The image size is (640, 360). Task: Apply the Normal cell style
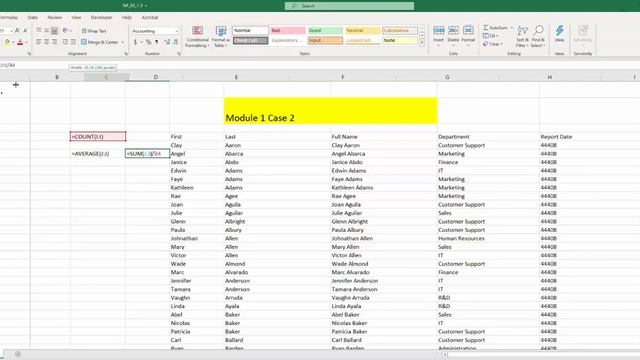(x=250, y=31)
